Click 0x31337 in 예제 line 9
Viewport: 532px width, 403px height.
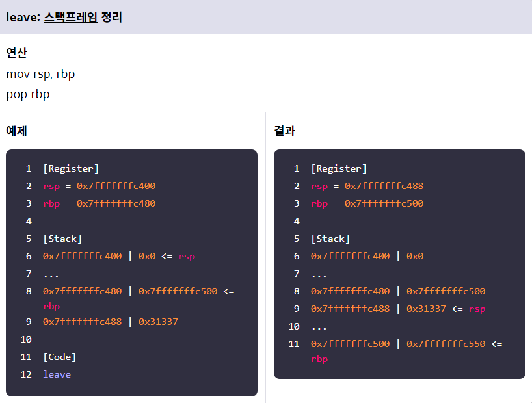[158, 322]
